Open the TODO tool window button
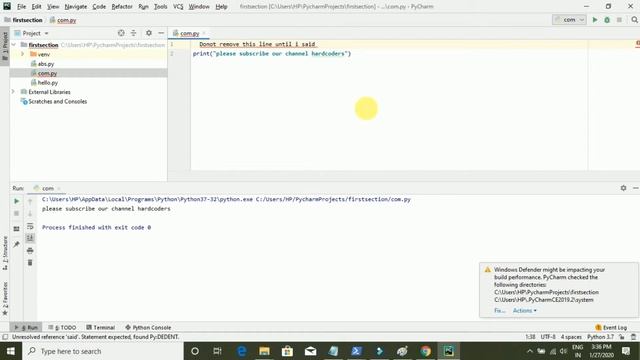 point(62,327)
